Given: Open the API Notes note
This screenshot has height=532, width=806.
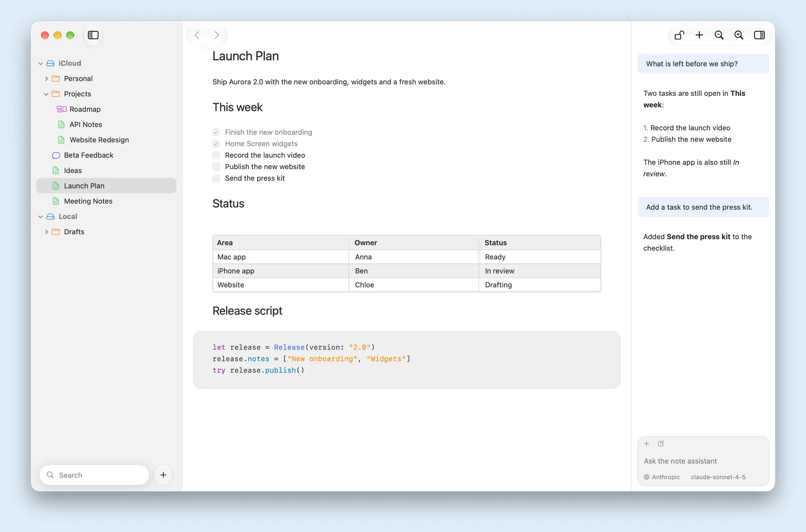Looking at the screenshot, I should coord(106,124).
